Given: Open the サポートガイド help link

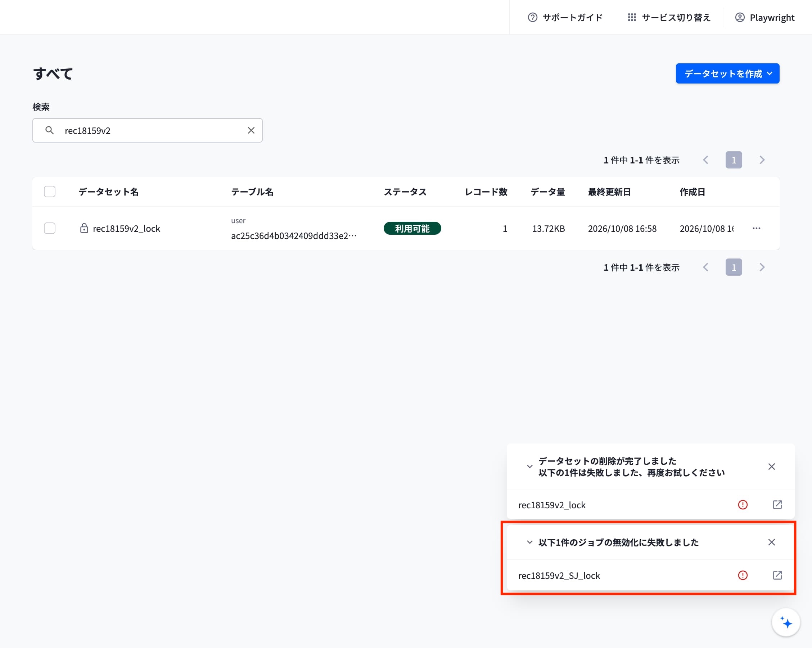Looking at the screenshot, I should 565,17.
